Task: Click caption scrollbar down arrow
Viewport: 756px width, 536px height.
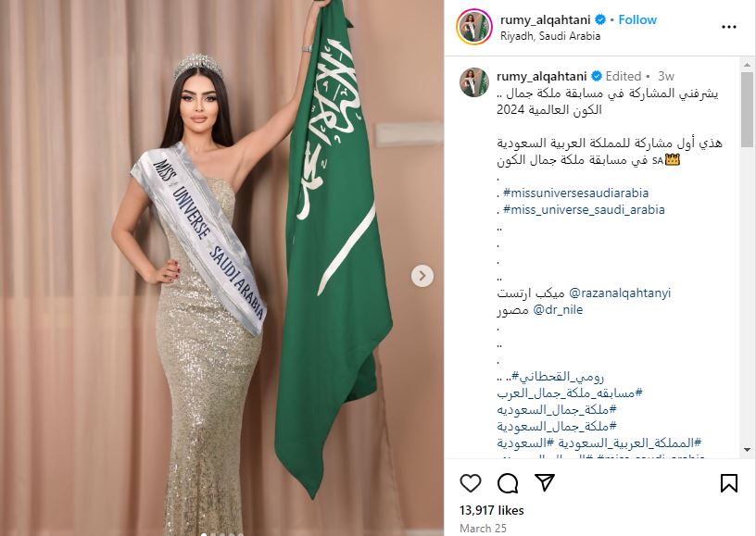Action: (x=748, y=450)
